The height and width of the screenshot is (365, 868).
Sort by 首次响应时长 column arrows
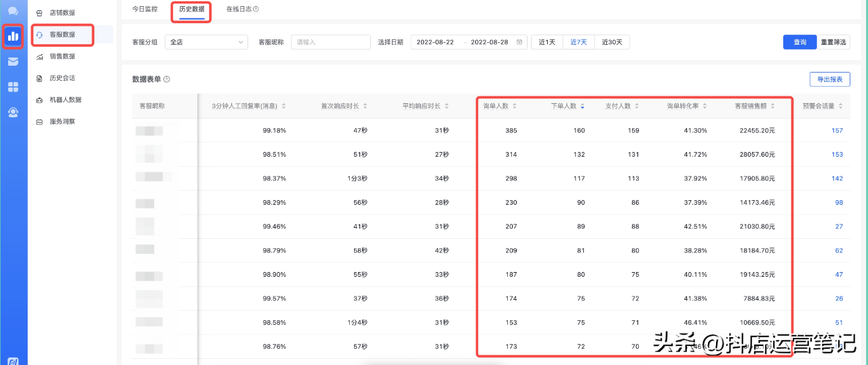point(366,106)
